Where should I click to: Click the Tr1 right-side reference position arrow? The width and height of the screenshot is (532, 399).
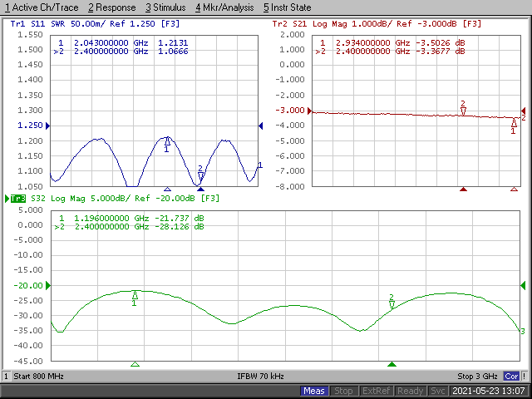click(x=260, y=126)
